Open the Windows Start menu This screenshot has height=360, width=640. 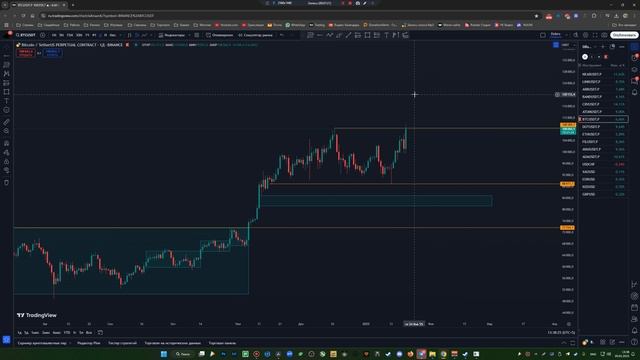click(164, 354)
